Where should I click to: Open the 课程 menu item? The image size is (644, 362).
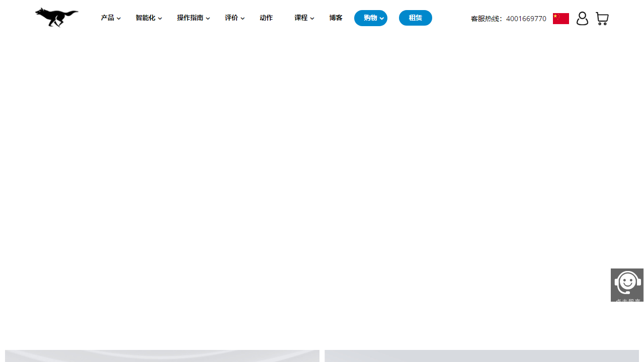(x=301, y=18)
